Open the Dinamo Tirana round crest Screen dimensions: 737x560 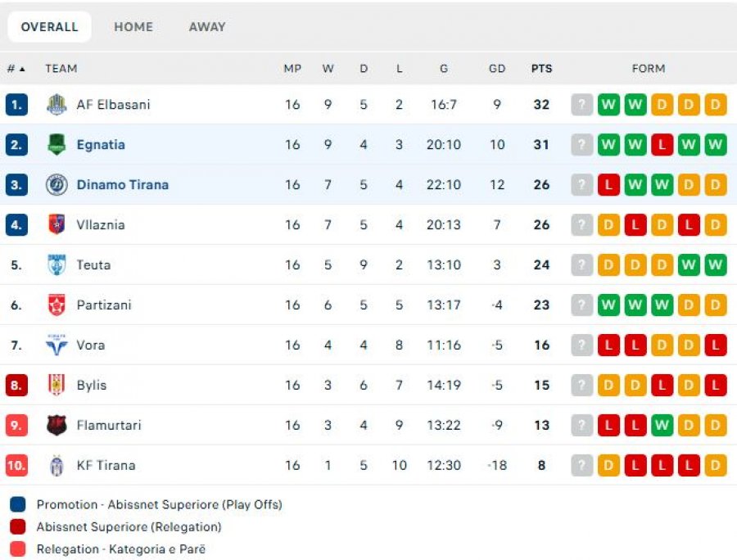click(x=57, y=185)
